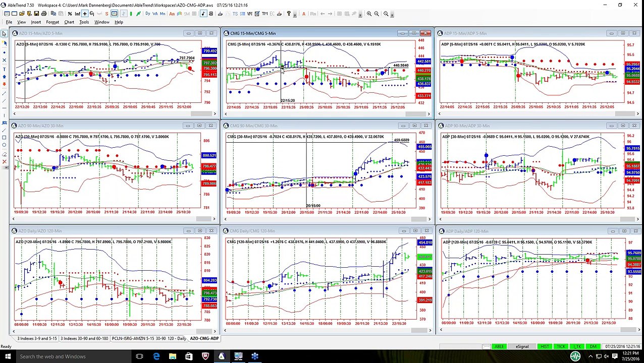Select the percent (%) toolbar icon
The width and height of the screenshot is (644, 363).
(x=70, y=14)
